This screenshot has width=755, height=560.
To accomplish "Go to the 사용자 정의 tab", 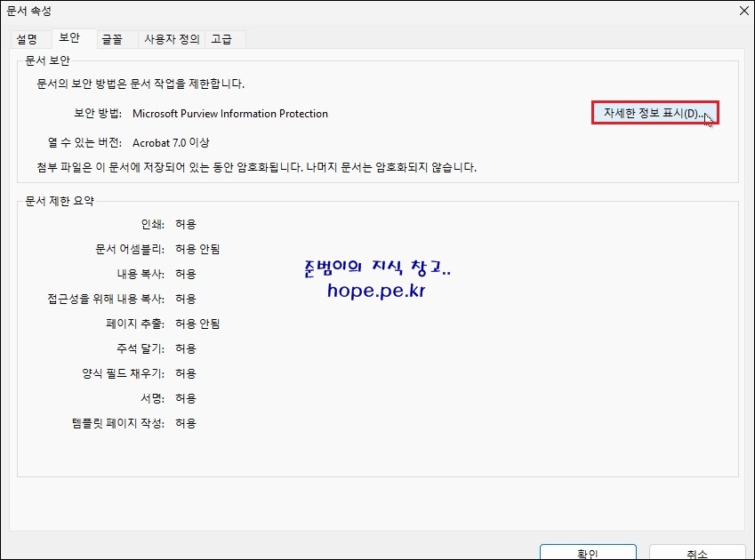I will coord(172,39).
